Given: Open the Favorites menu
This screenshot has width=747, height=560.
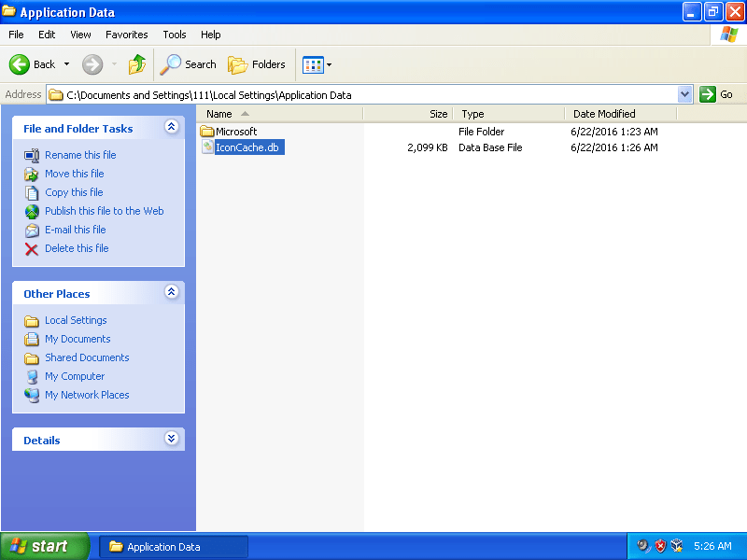Looking at the screenshot, I should point(126,34).
